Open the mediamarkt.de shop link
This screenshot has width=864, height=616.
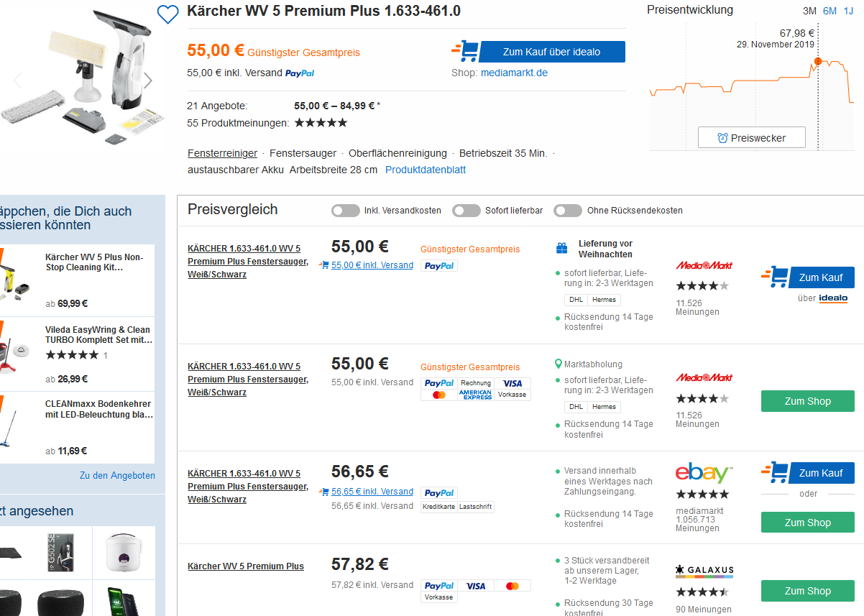[x=514, y=73]
